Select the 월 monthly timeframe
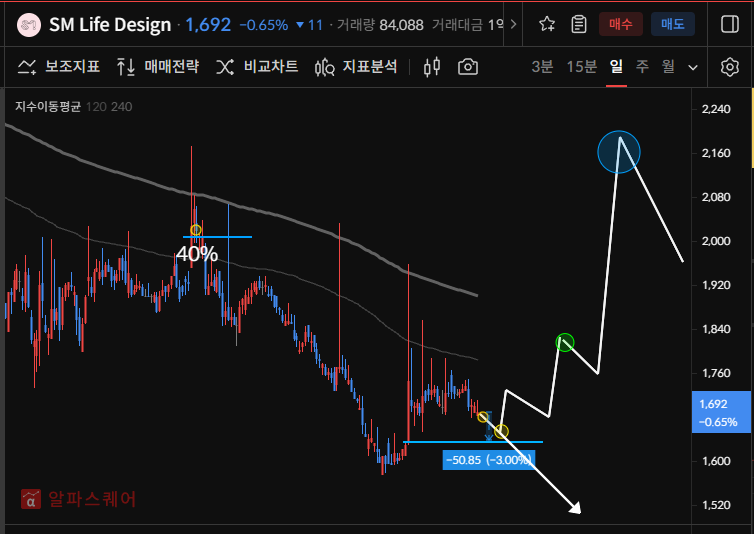Image resolution: width=754 pixels, height=534 pixels. pos(668,66)
